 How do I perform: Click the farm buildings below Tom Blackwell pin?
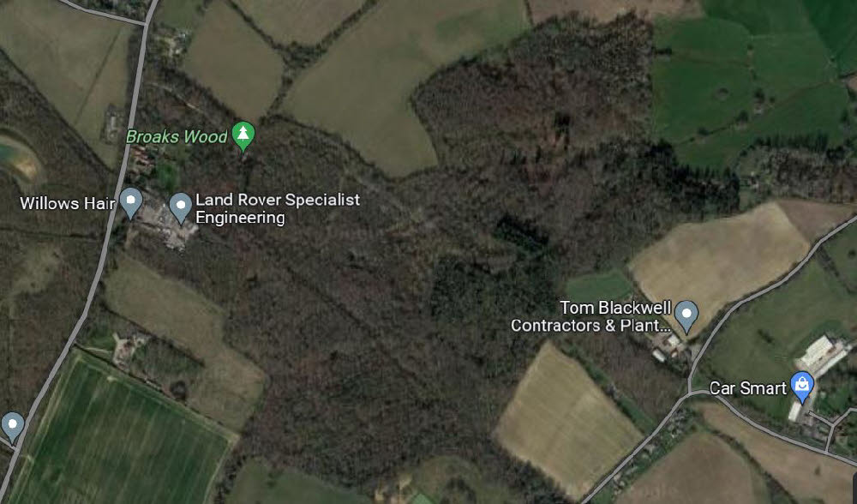(x=669, y=347)
